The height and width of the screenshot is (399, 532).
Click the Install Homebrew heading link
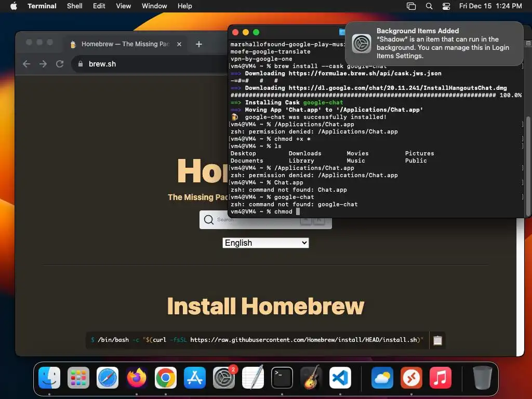click(x=265, y=306)
